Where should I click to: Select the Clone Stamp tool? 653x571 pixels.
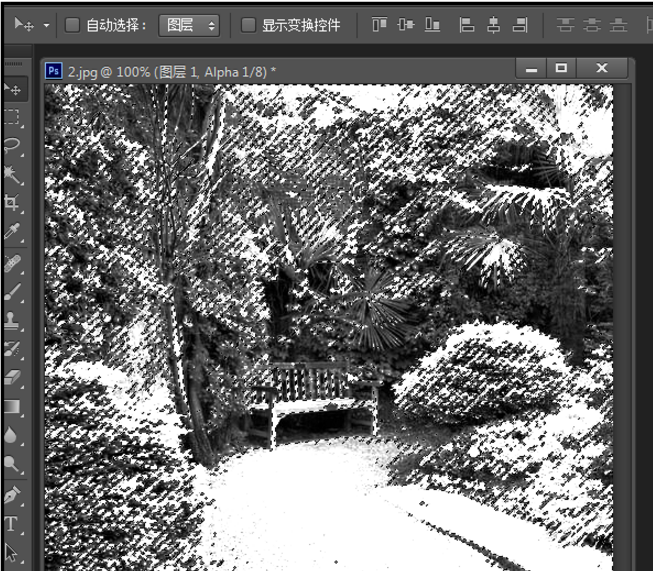click(x=12, y=321)
